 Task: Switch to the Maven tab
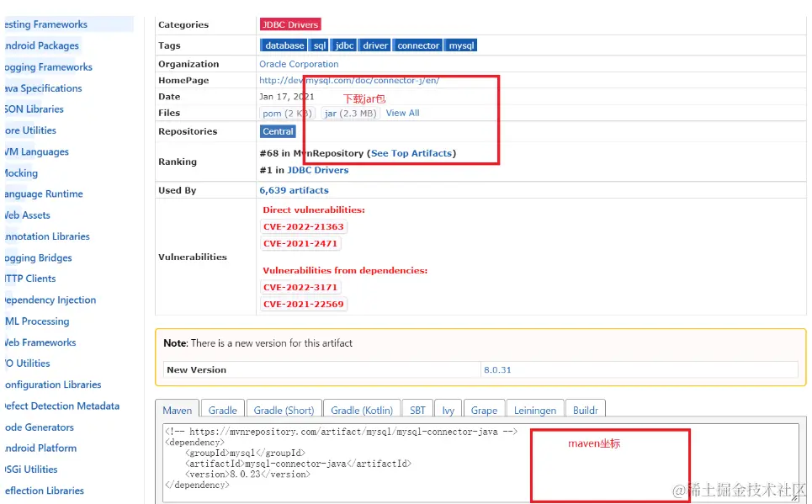177,410
